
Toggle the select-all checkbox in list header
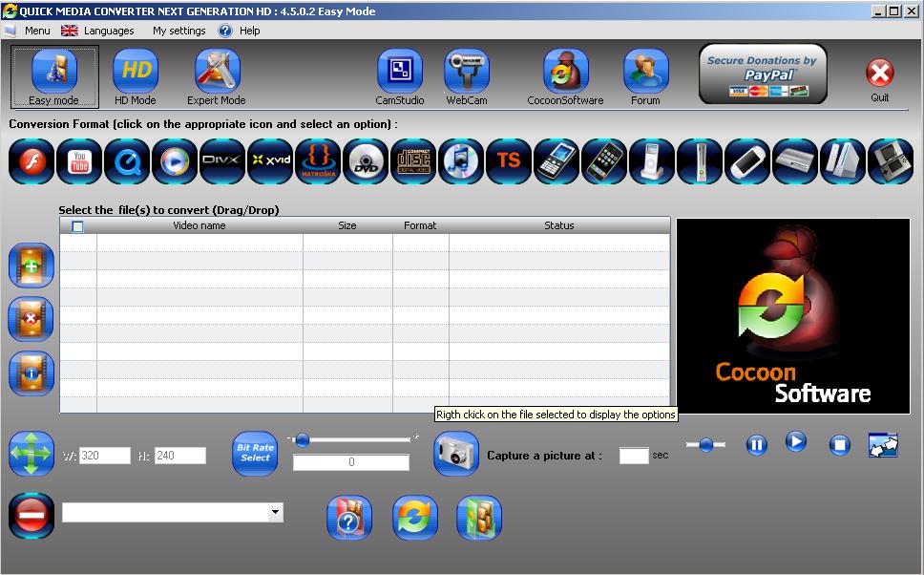[77, 225]
